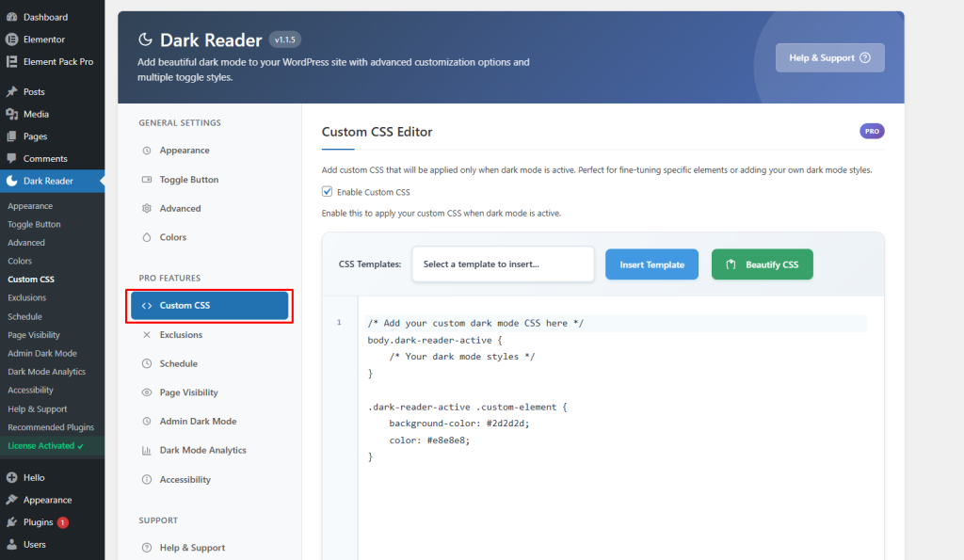Open Colors in WordPress submenu
Image resolution: width=964 pixels, height=560 pixels.
tap(20, 262)
